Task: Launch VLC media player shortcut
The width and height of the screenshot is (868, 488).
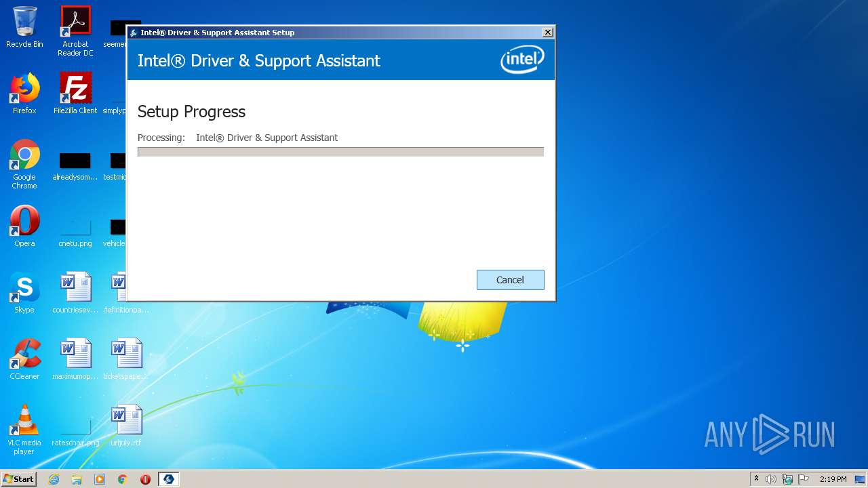Action: click(x=24, y=430)
